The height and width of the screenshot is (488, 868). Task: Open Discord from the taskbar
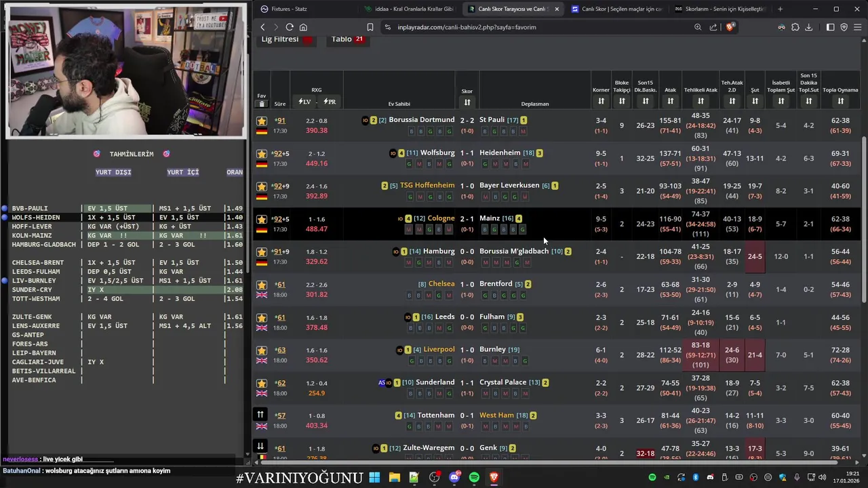click(454, 478)
